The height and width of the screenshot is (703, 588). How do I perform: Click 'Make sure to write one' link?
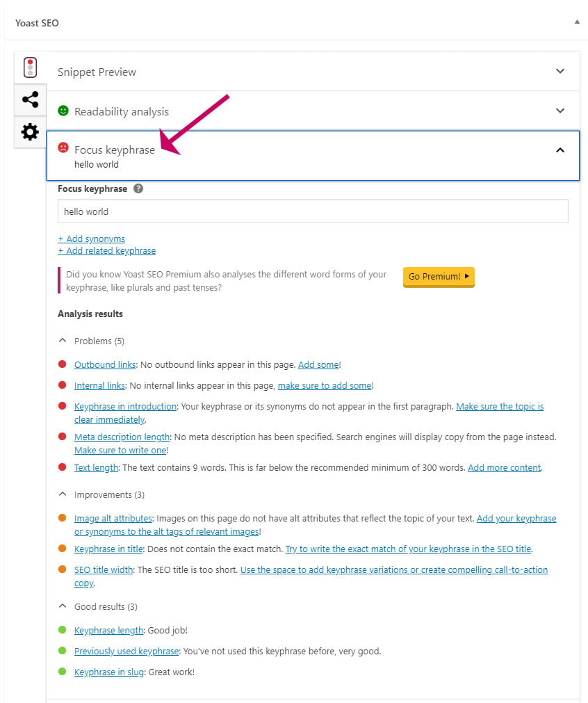(x=120, y=450)
